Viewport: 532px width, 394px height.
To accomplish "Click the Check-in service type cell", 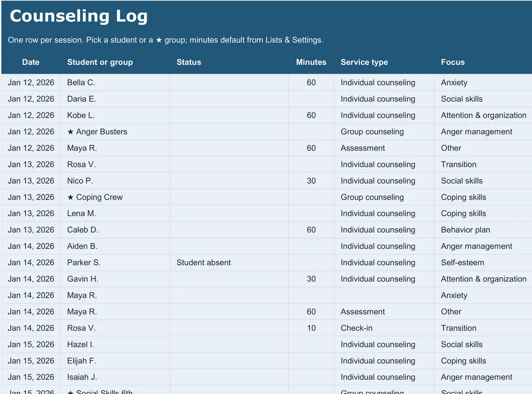I will [384, 328].
